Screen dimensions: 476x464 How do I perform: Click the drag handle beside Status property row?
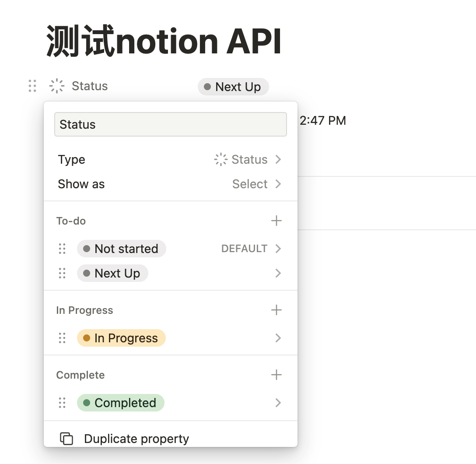pos(32,86)
